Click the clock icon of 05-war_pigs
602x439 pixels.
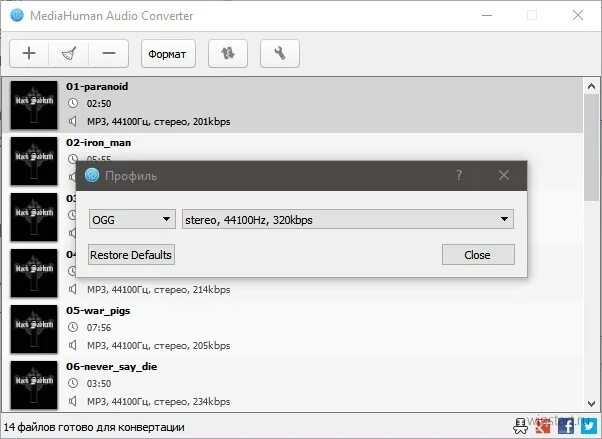(73, 327)
